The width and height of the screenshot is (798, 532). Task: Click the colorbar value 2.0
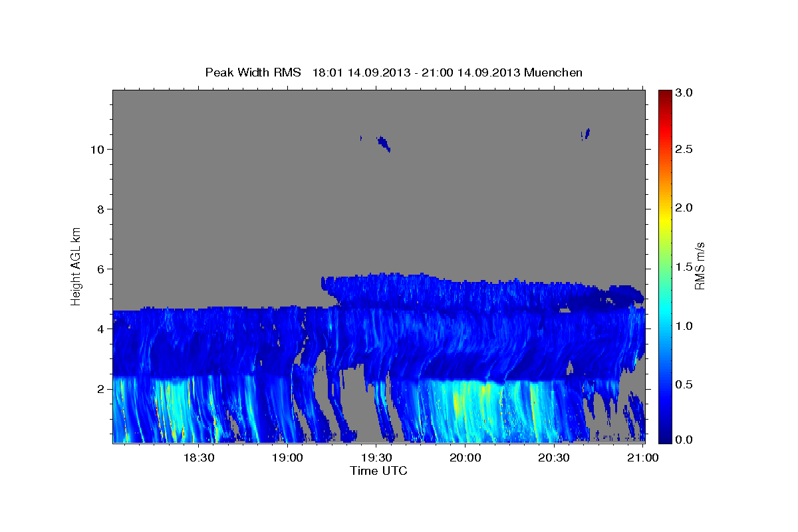click(685, 208)
